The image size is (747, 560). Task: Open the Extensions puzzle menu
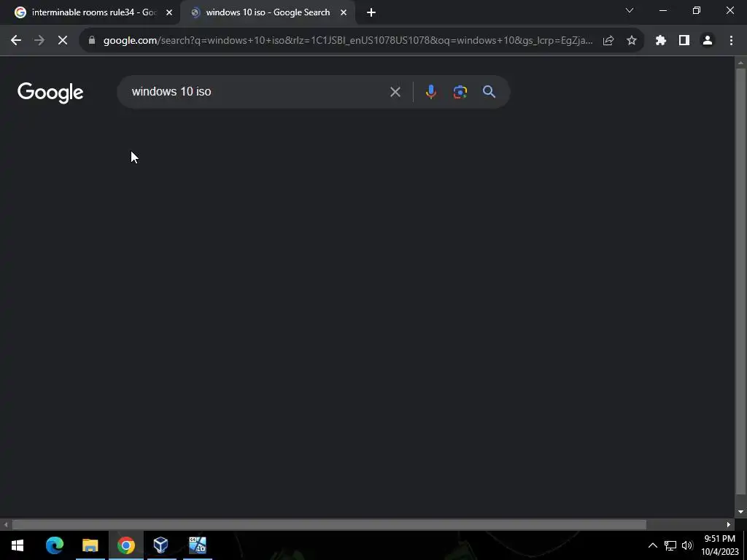tap(661, 41)
